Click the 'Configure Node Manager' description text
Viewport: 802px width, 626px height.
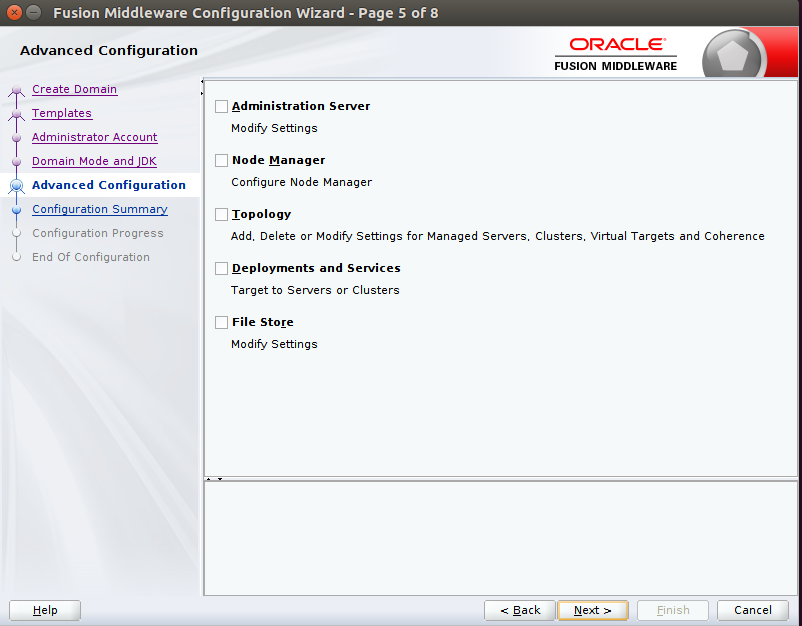pyautogui.click(x=301, y=183)
